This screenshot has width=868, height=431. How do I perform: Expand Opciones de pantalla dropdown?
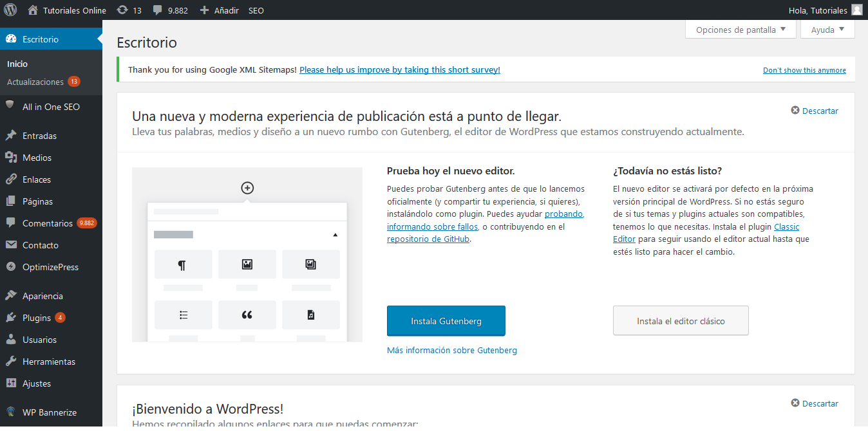click(741, 30)
